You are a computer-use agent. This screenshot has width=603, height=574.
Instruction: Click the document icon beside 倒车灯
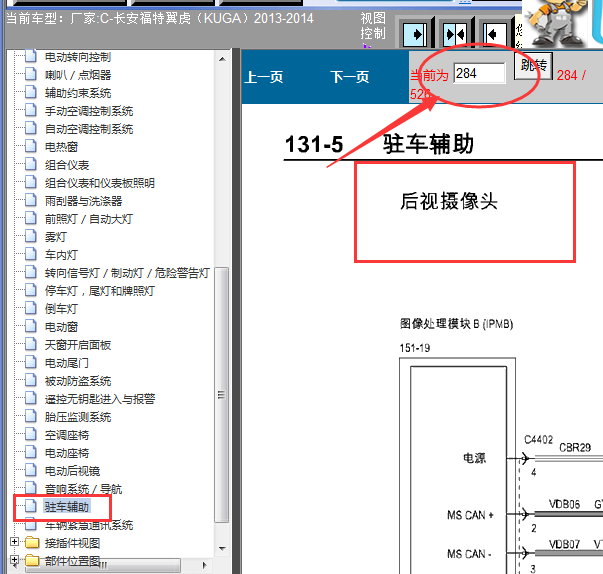click(31, 308)
